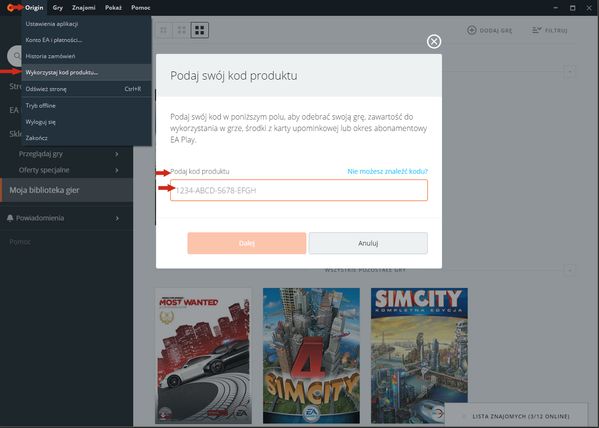Open the Filtruj filter option
The image size is (599, 428).
click(550, 30)
